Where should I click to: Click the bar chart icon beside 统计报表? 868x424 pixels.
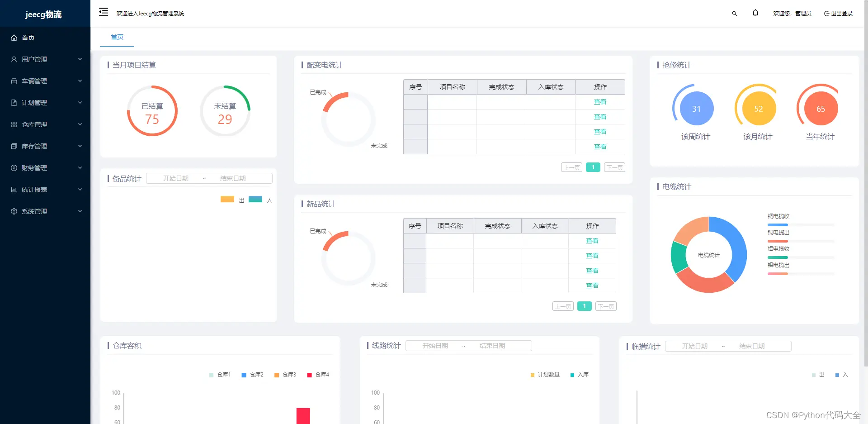(14, 190)
